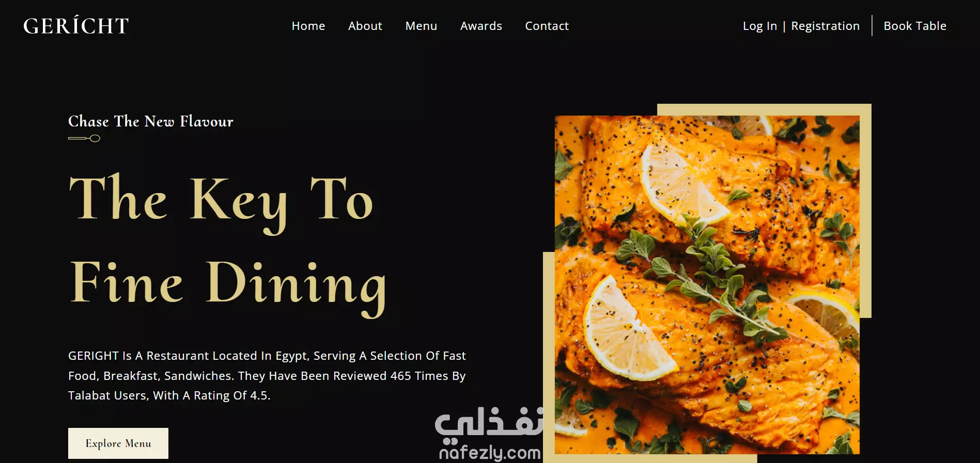Click The Key To Fine Dining heading
Screen dimensions: 980x463
pyautogui.click(x=228, y=243)
